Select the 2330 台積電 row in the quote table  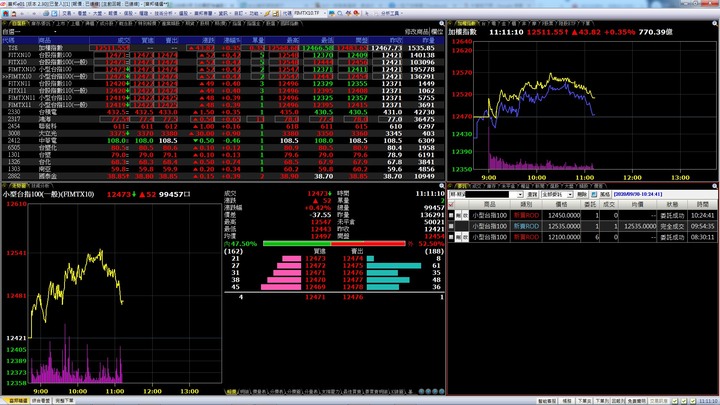tap(223, 112)
